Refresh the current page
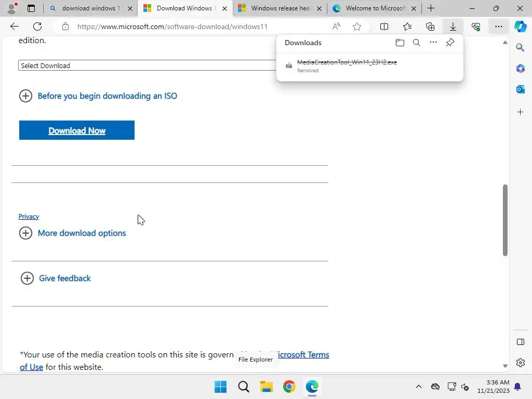Image resolution: width=532 pixels, height=399 pixels. 37,26
